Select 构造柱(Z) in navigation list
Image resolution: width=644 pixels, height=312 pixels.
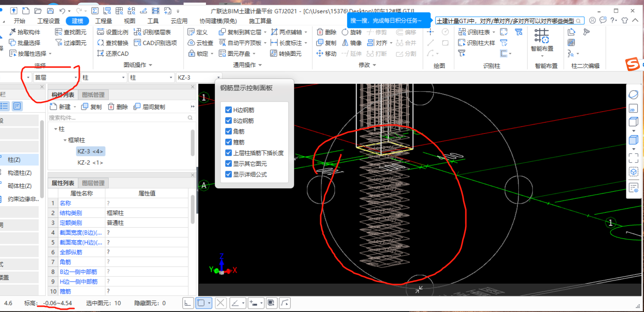point(19,173)
